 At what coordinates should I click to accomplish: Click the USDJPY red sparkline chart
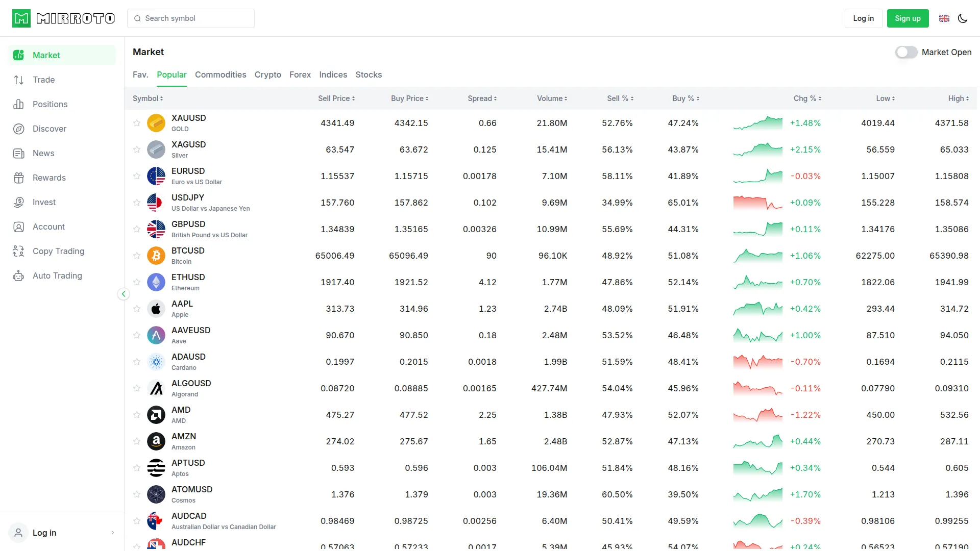(758, 203)
